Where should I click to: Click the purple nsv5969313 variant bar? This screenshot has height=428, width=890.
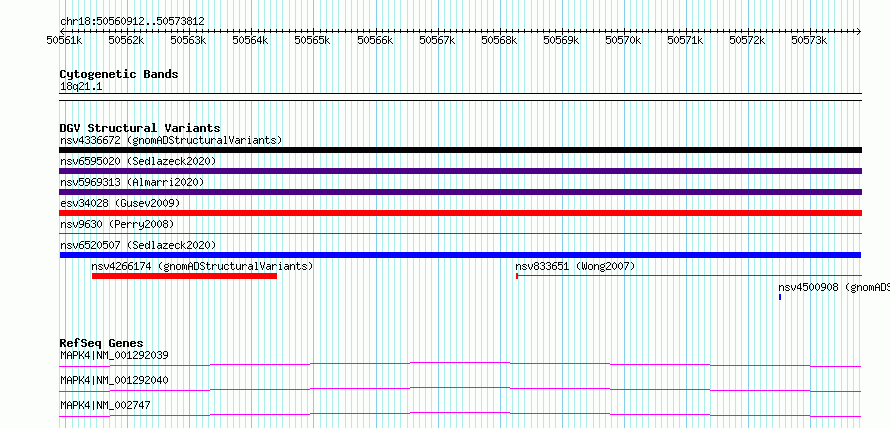point(460,192)
